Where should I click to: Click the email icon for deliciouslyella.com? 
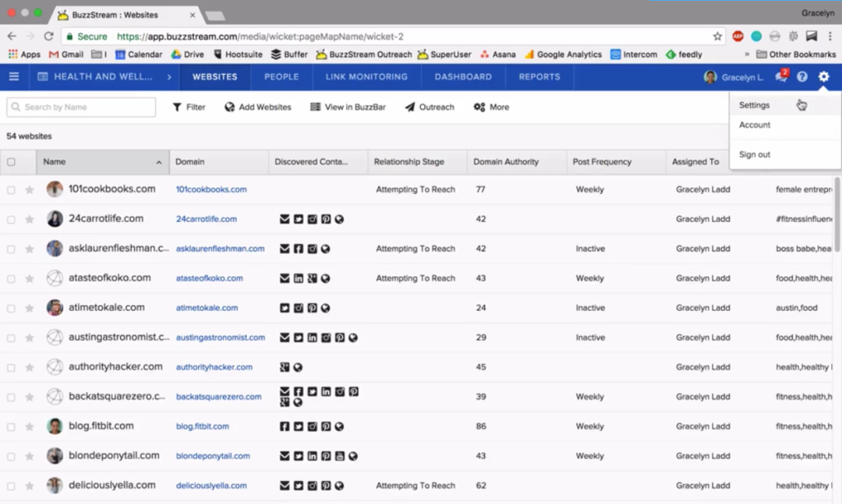pyautogui.click(x=285, y=485)
